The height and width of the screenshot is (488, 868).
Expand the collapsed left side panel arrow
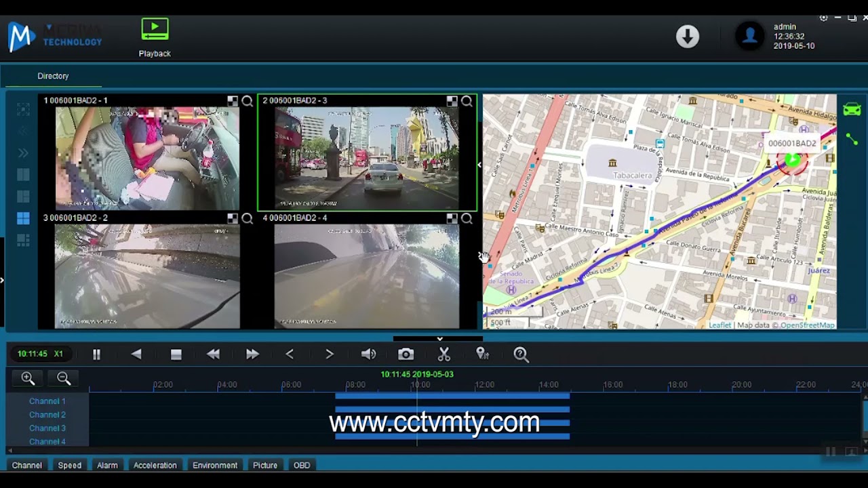2,279
